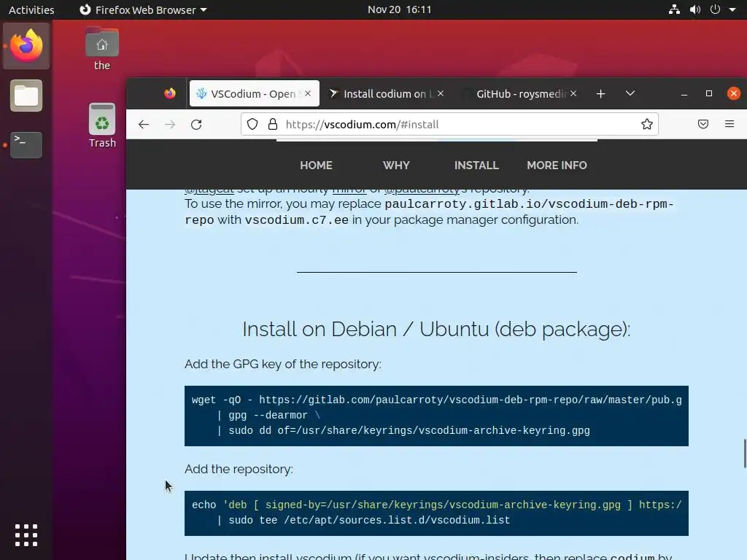747x560 pixels.
Task: Open the Files app in the dock
Action: point(26,96)
